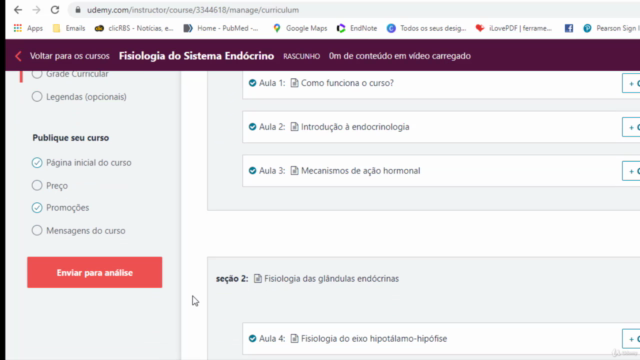Click seção 2 Fisiologia das glândulas endócrinas

pyautogui.click(x=307, y=278)
